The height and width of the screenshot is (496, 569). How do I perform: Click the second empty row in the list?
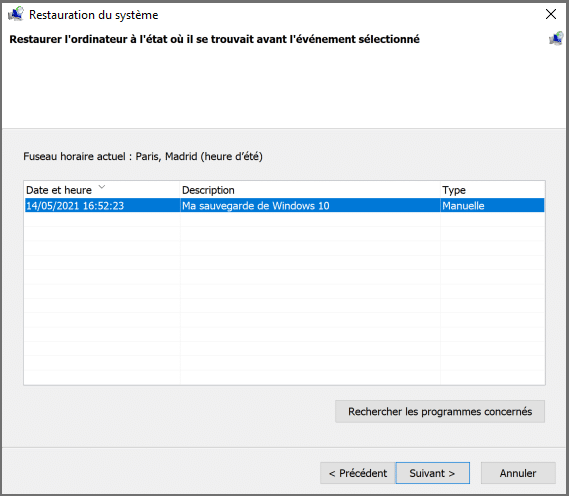point(284,234)
